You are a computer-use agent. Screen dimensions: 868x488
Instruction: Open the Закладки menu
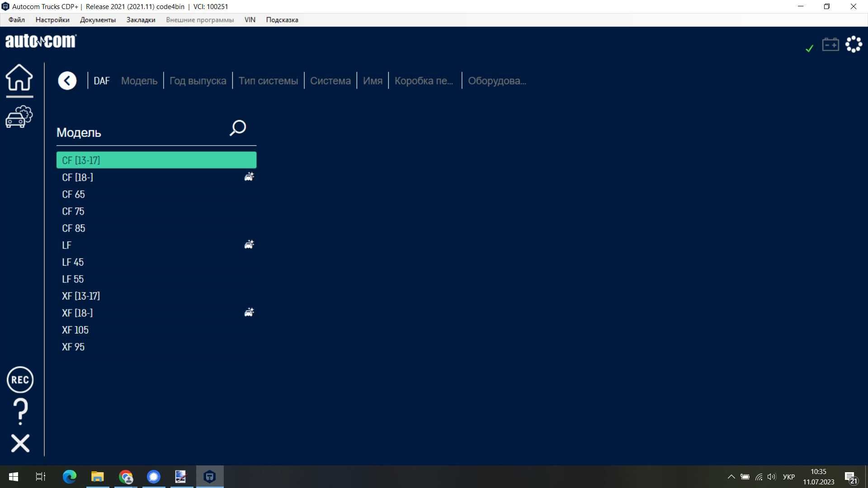(141, 20)
